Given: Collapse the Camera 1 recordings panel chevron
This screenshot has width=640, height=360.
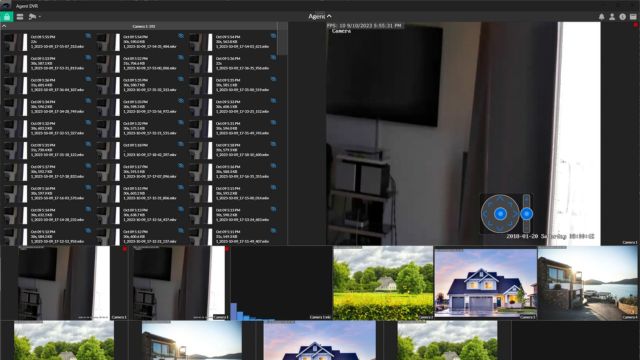Looking at the screenshot, I should 4,26.
